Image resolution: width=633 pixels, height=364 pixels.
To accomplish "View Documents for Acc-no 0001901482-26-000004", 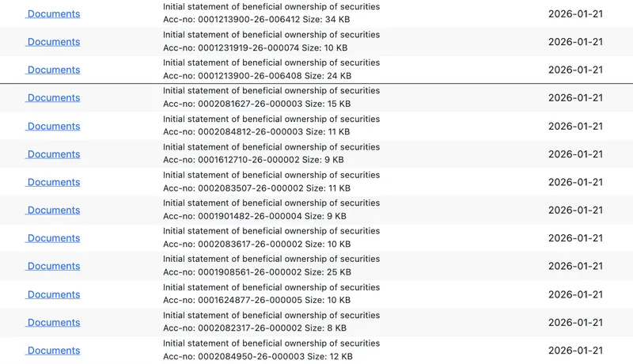I will [53, 210].
